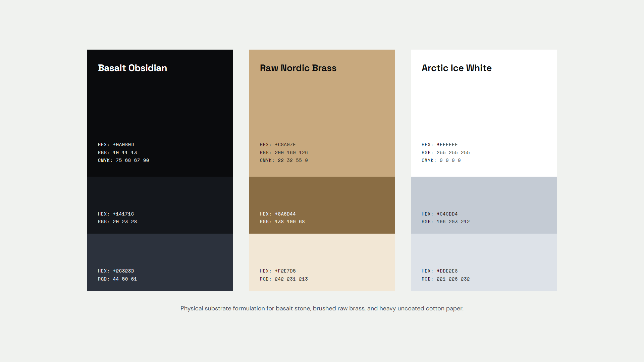Select the HEX #0A0B0D value
The height and width of the screenshot is (362, 644).
click(x=116, y=145)
